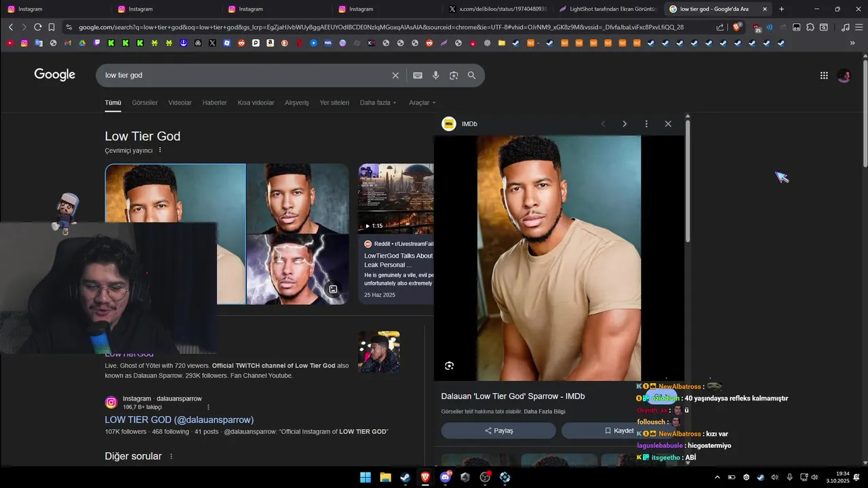Click the Paylaş share button

(x=498, y=430)
